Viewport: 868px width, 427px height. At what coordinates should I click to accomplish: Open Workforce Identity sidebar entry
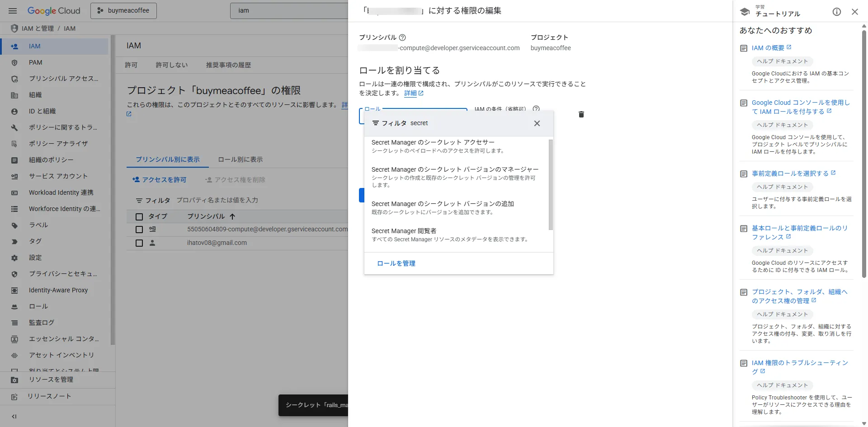(54, 209)
